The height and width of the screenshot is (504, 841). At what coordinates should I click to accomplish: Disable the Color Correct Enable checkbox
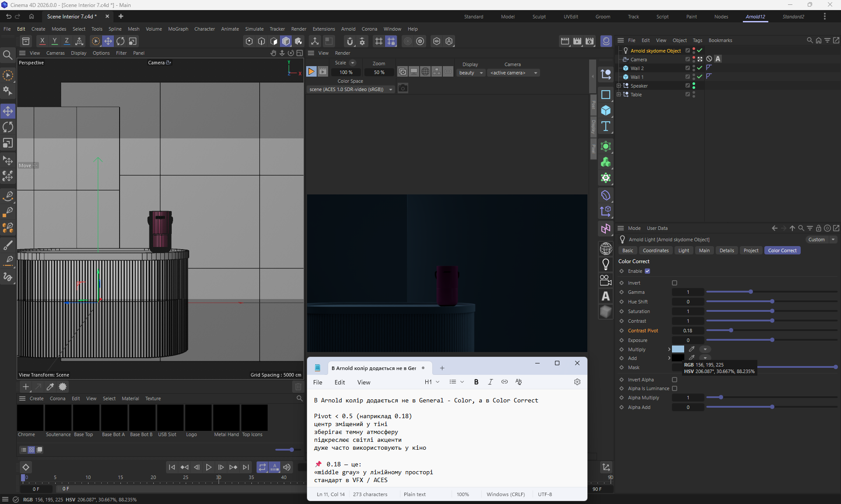[647, 271]
